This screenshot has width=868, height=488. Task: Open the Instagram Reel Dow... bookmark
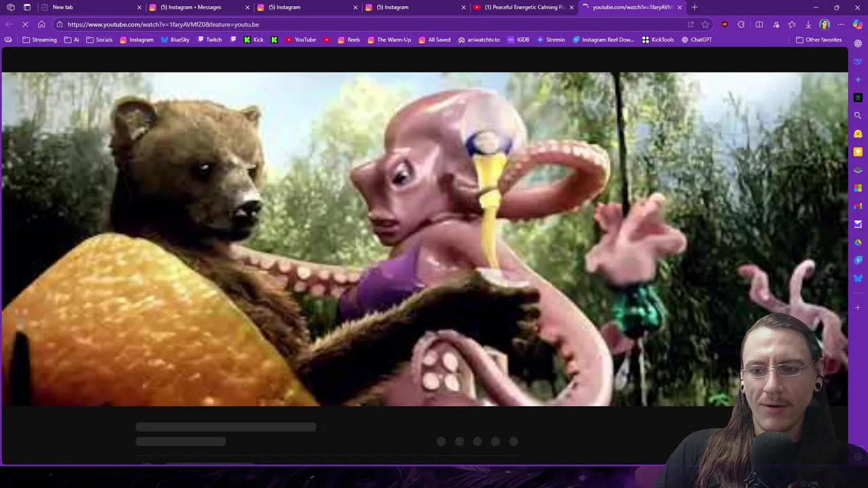click(x=603, y=39)
